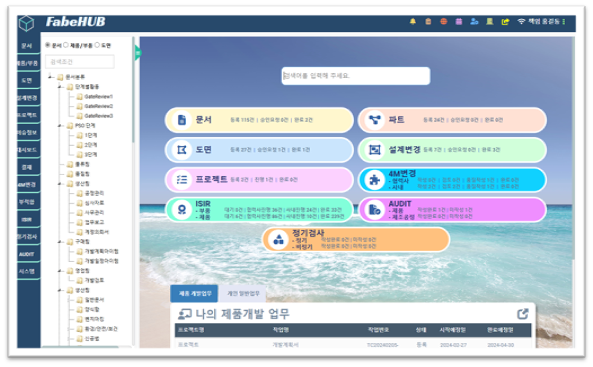Viewport: 593px width, 367px height.
Task: Switch to the 제품 개발업무 tab
Action: click(194, 293)
